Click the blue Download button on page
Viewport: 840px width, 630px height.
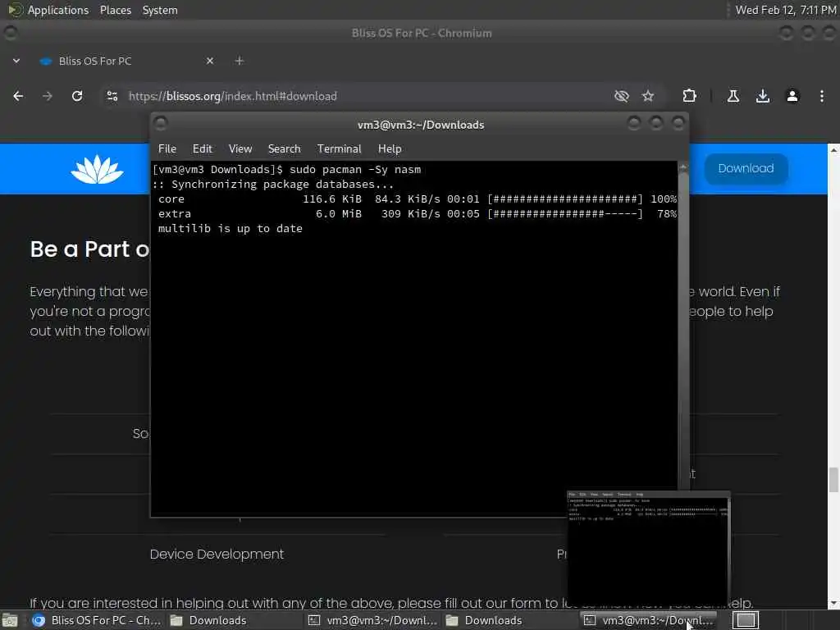(746, 169)
